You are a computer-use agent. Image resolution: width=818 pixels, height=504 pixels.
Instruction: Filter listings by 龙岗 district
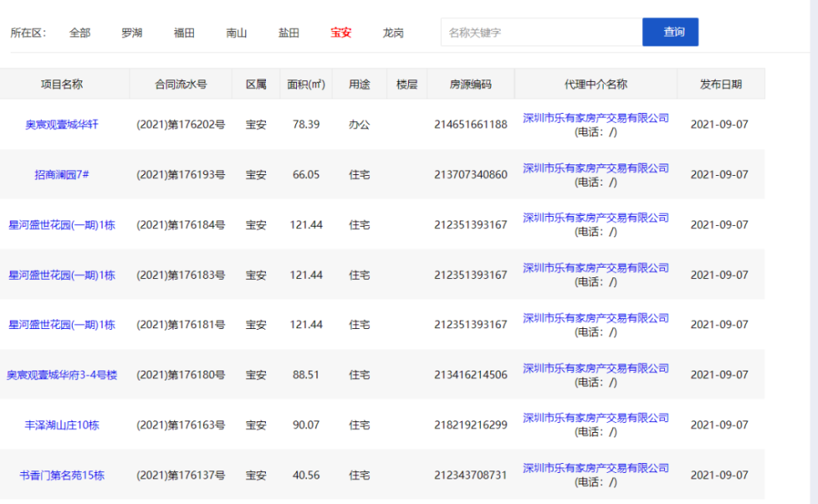pyautogui.click(x=393, y=33)
